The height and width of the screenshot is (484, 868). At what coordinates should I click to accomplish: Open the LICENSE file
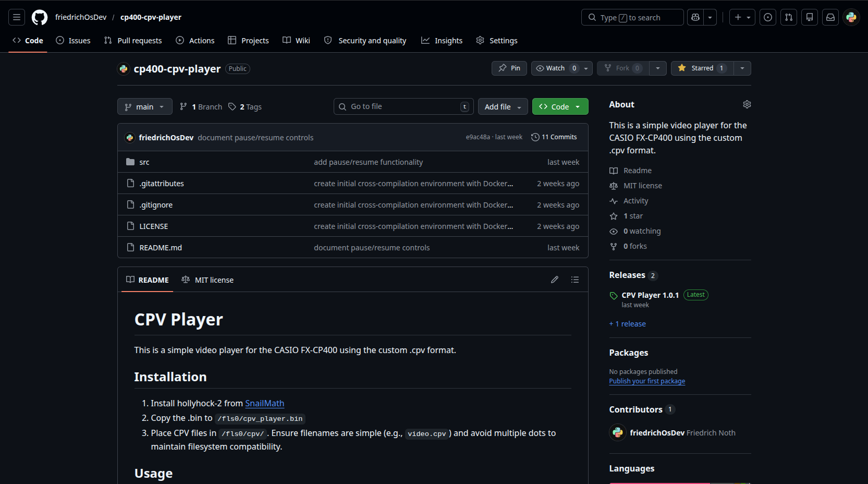pyautogui.click(x=154, y=226)
